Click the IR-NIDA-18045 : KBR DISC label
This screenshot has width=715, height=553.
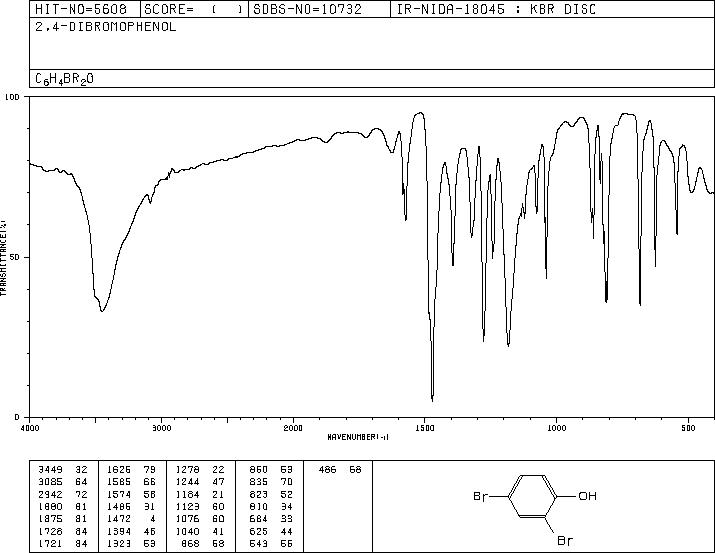click(496, 9)
